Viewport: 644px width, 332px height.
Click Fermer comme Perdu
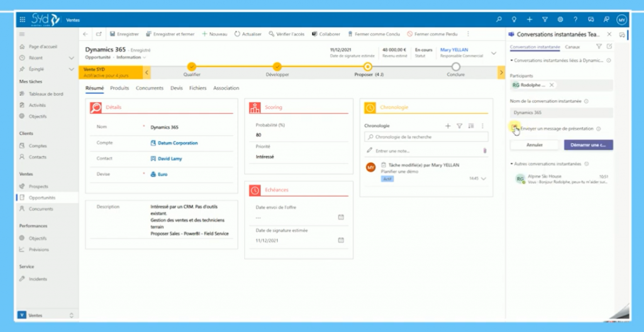[432, 34]
